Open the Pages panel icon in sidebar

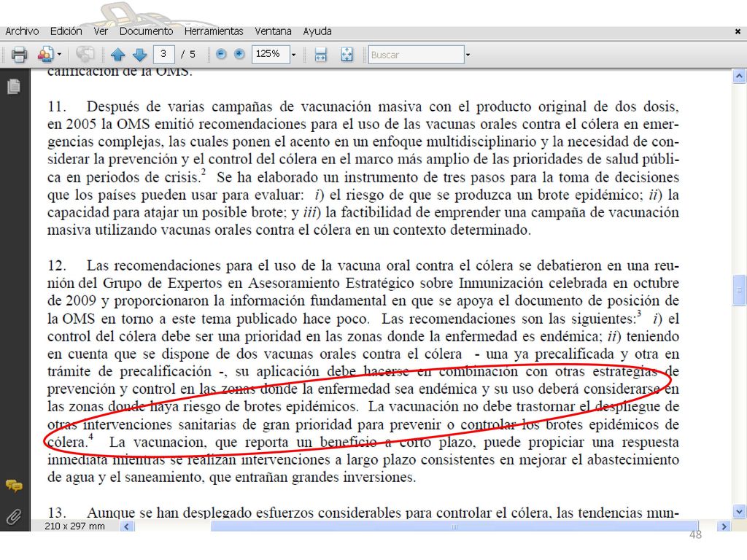point(14,86)
